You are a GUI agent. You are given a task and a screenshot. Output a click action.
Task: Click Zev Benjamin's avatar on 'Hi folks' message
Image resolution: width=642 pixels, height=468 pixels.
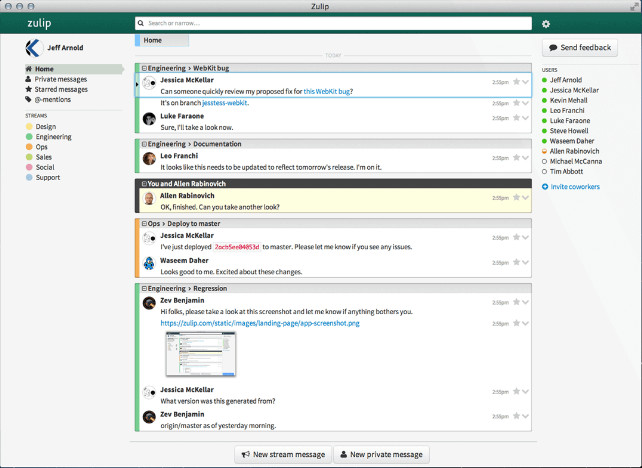click(149, 303)
